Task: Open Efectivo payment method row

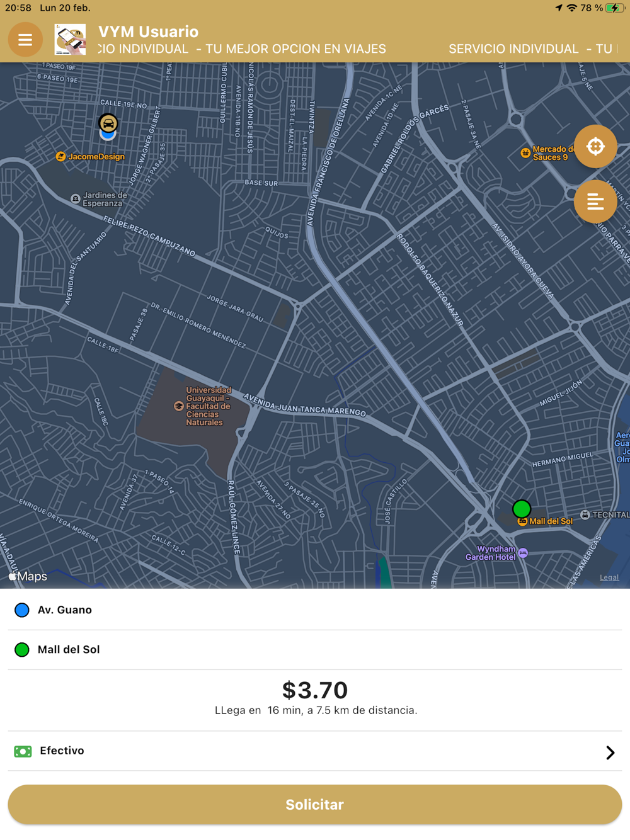Action: click(x=315, y=751)
